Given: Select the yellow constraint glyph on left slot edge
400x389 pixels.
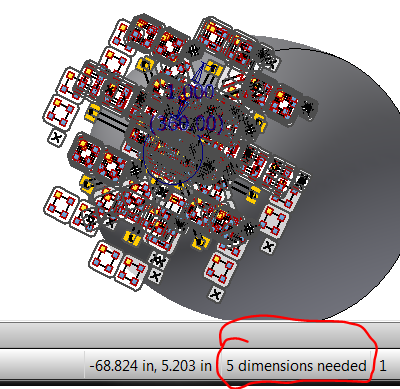Looking at the screenshot, I should click(x=91, y=113).
